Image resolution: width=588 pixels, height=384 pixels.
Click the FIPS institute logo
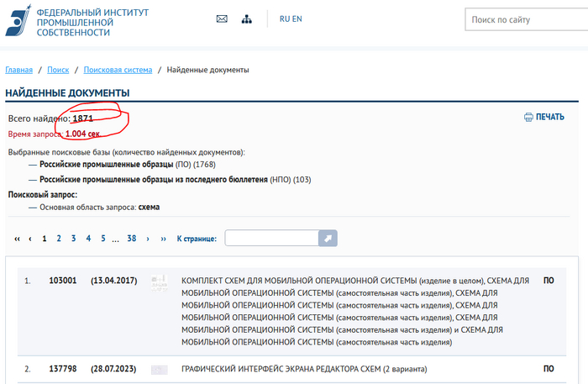(18, 19)
